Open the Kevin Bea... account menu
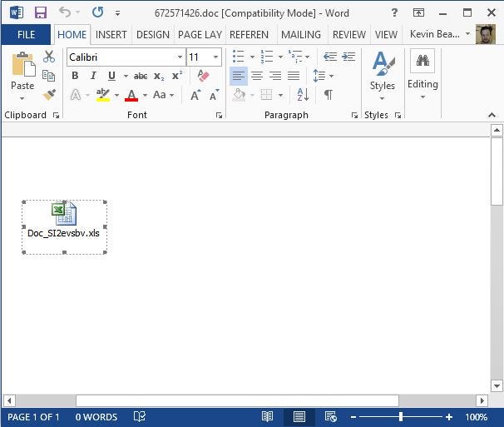The height and width of the screenshot is (427, 504). tap(440, 34)
